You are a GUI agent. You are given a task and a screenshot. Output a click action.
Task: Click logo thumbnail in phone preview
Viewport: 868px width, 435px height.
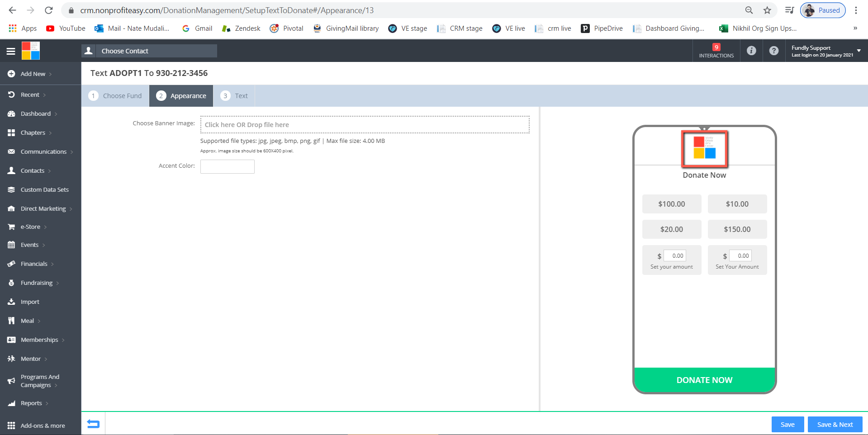click(x=704, y=148)
